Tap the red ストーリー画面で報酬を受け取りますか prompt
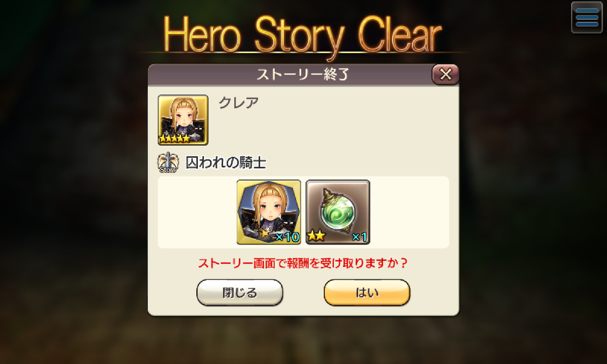 tap(303, 263)
